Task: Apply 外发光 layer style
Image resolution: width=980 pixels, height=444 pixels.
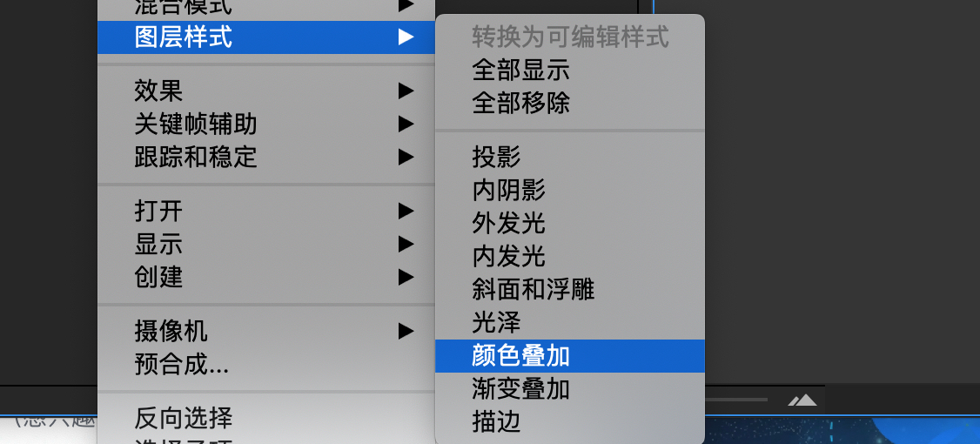Action: (x=569, y=223)
